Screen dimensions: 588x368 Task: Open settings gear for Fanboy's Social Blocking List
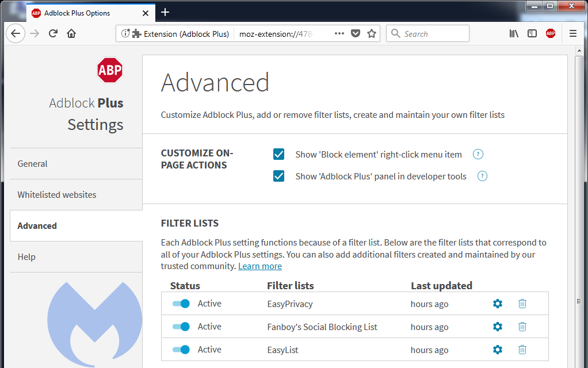pyautogui.click(x=498, y=327)
